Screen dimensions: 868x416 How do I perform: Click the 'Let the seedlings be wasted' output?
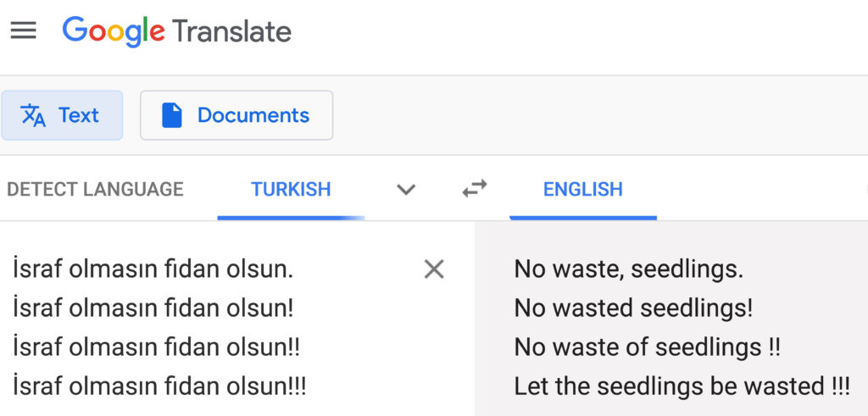682,385
